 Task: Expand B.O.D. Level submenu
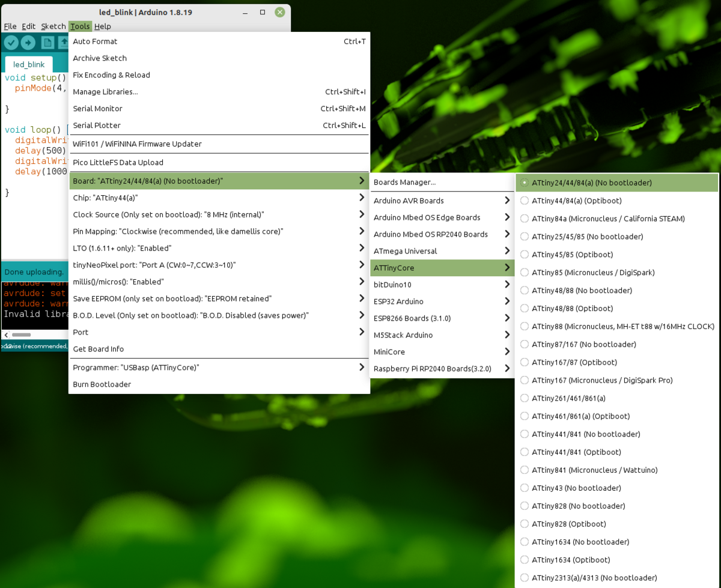tap(219, 315)
